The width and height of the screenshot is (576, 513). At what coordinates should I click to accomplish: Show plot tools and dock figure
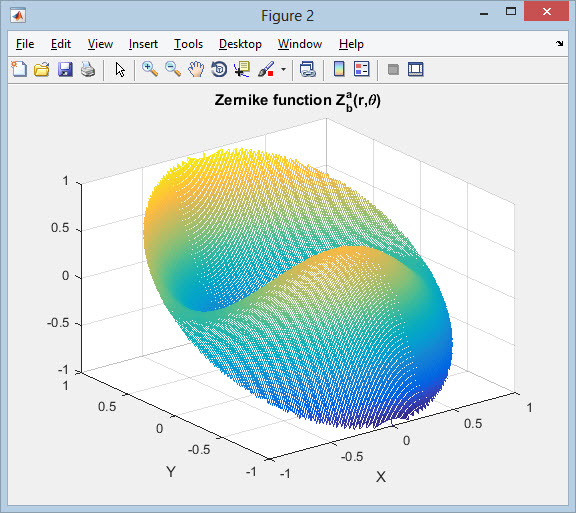tap(415, 69)
